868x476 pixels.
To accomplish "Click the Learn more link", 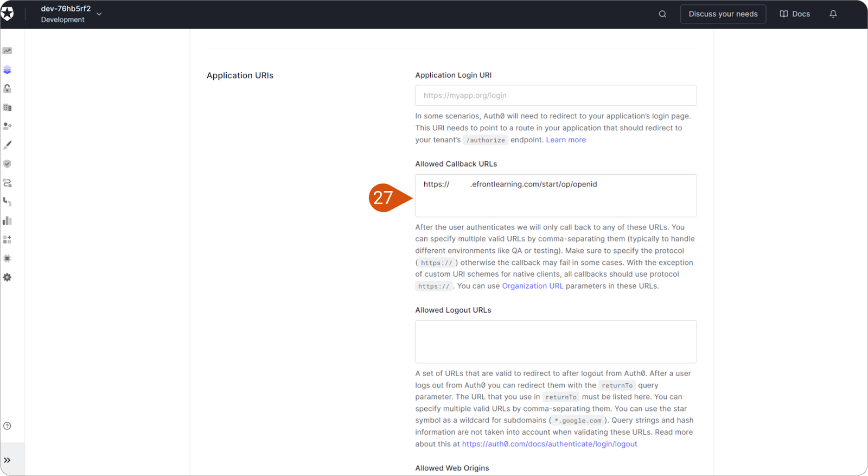I will [566, 140].
